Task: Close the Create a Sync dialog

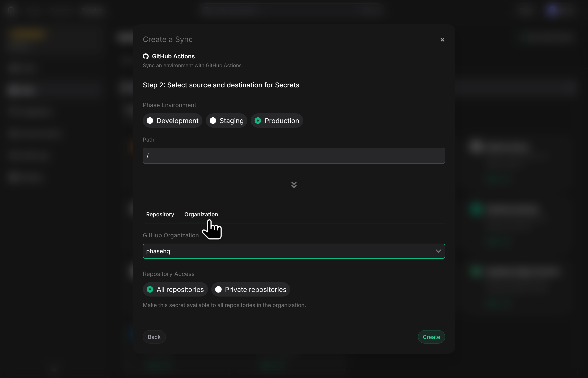Action: (442, 39)
